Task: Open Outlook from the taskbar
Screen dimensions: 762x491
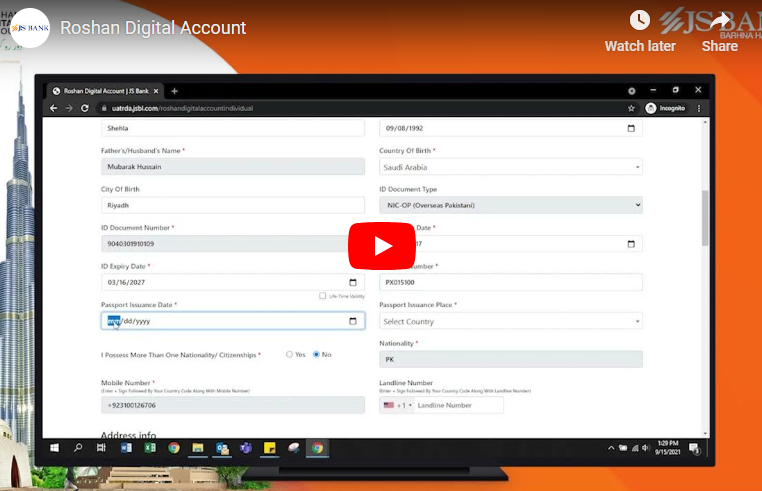Action: pos(222,448)
